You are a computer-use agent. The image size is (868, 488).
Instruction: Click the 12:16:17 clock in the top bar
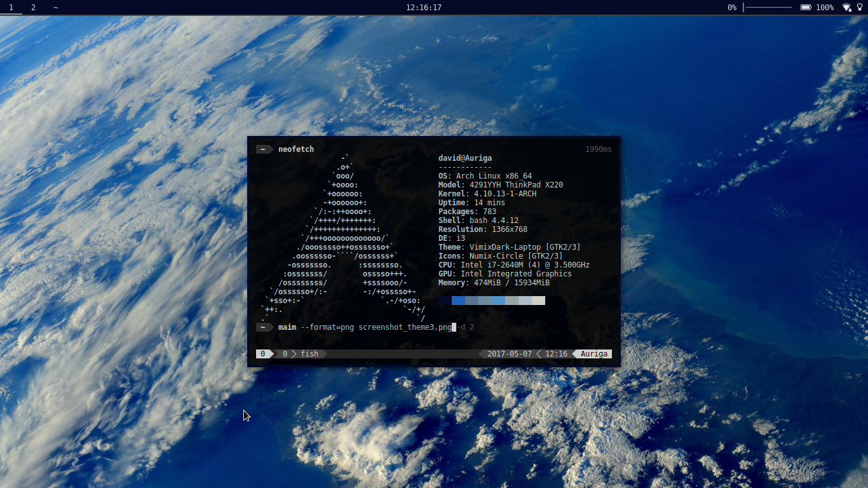[x=424, y=8]
